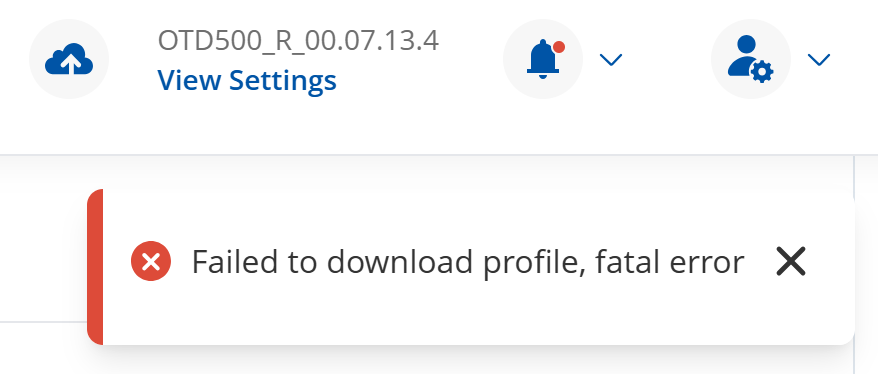Expand the notifications dropdown chevron

[610, 59]
